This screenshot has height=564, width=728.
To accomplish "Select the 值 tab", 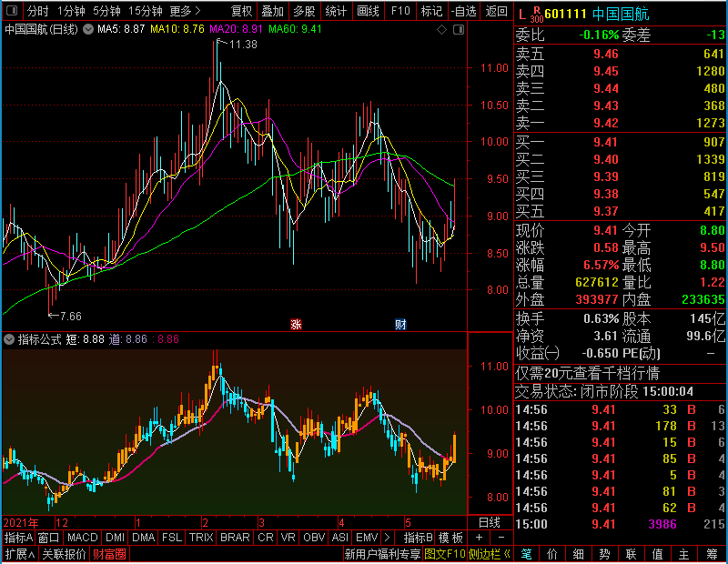I will [657, 554].
